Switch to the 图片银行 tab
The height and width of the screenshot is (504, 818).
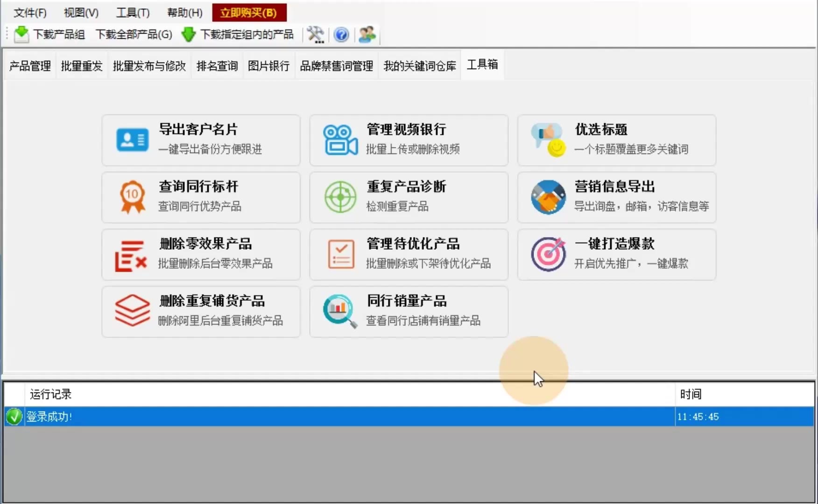269,66
